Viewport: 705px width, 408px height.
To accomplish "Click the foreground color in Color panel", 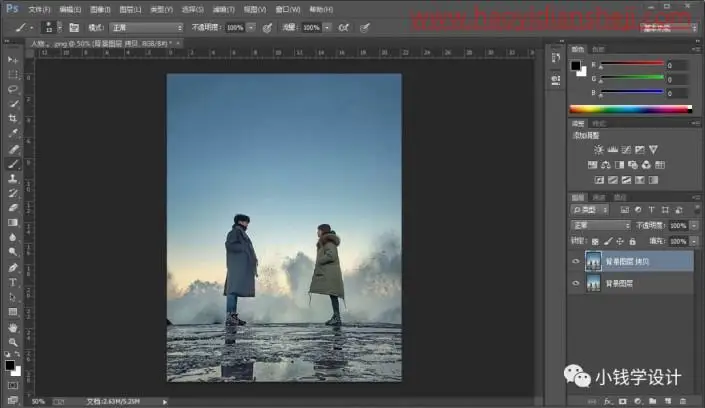I will click(576, 66).
